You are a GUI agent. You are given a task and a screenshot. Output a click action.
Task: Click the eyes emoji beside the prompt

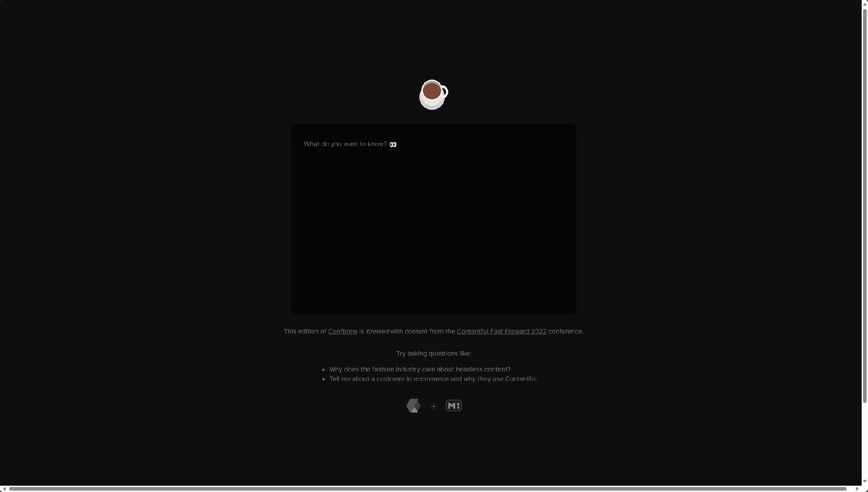tap(393, 145)
